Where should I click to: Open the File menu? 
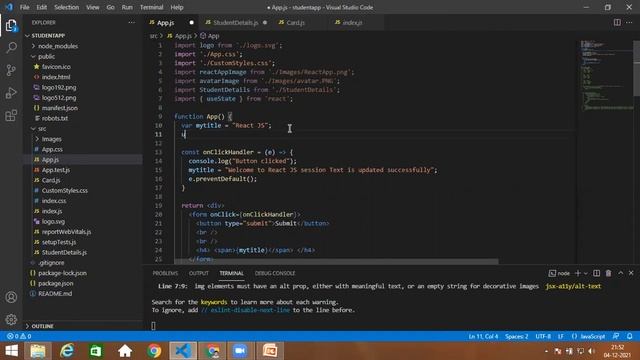24,7
